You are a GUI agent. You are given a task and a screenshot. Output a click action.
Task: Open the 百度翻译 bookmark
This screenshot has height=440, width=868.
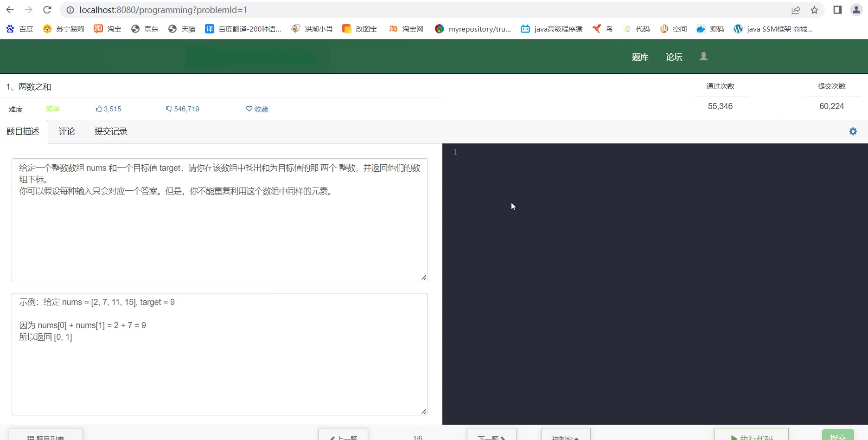pos(243,29)
